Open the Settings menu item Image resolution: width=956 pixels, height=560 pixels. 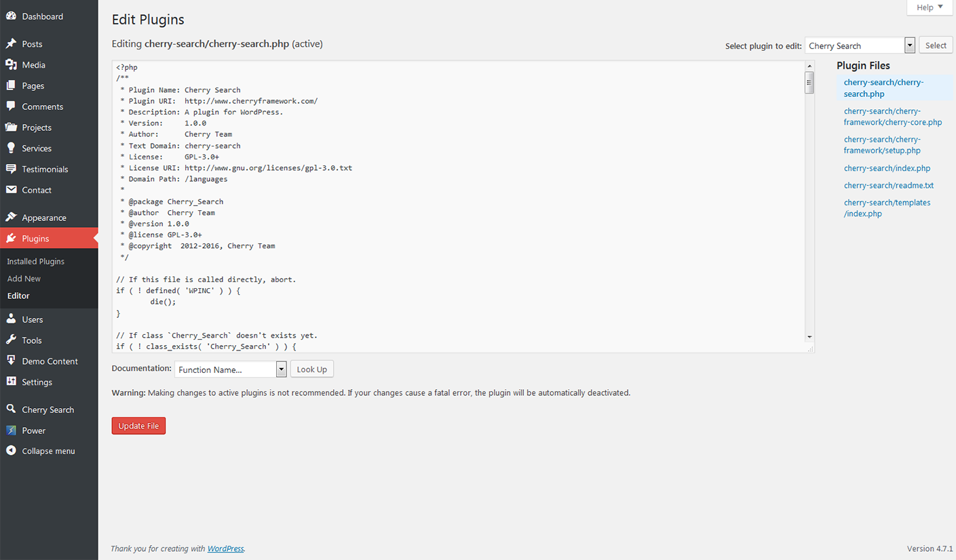49,382
